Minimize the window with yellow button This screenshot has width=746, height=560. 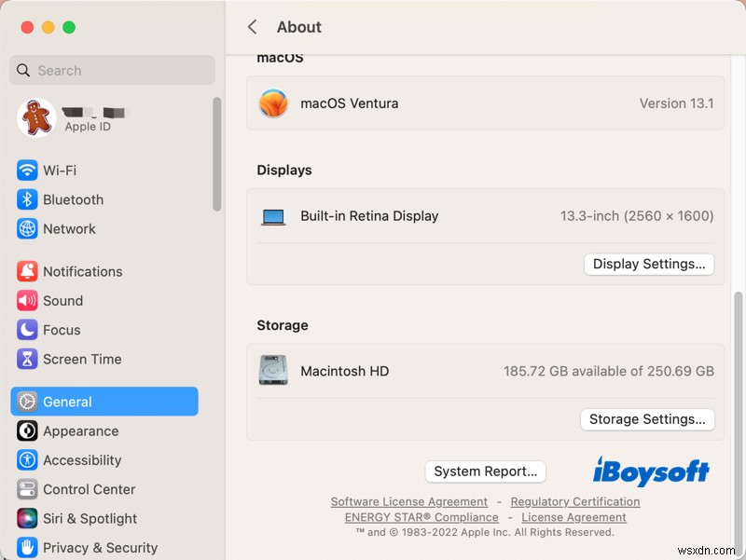click(48, 27)
